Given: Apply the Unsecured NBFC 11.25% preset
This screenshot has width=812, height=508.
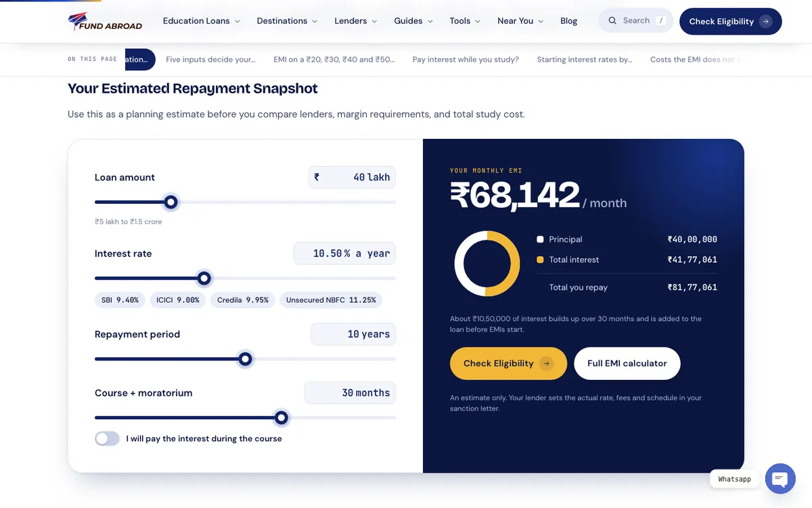Looking at the screenshot, I should tap(331, 300).
